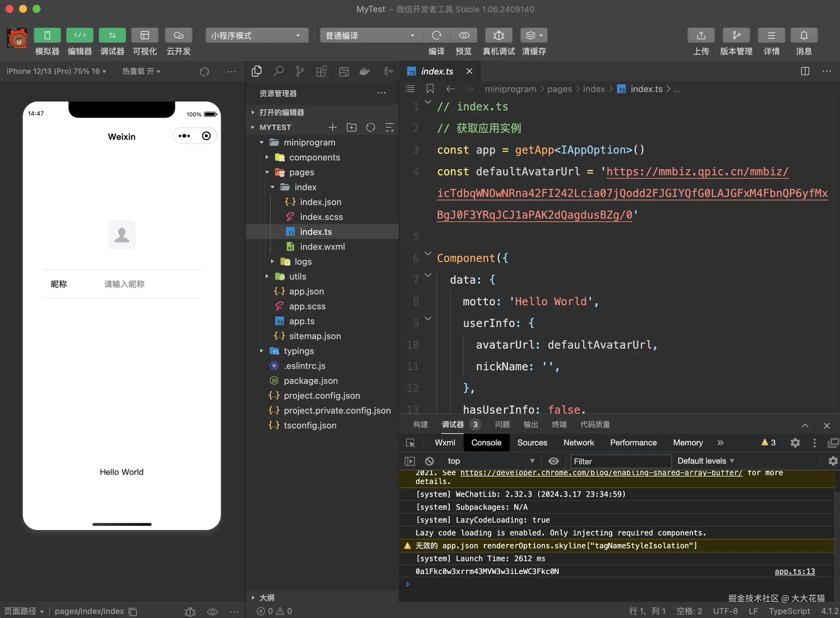Switch to the 问题 panel tab
Screen dimensions: 840x618
pyautogui.click(x=502, y=425)
